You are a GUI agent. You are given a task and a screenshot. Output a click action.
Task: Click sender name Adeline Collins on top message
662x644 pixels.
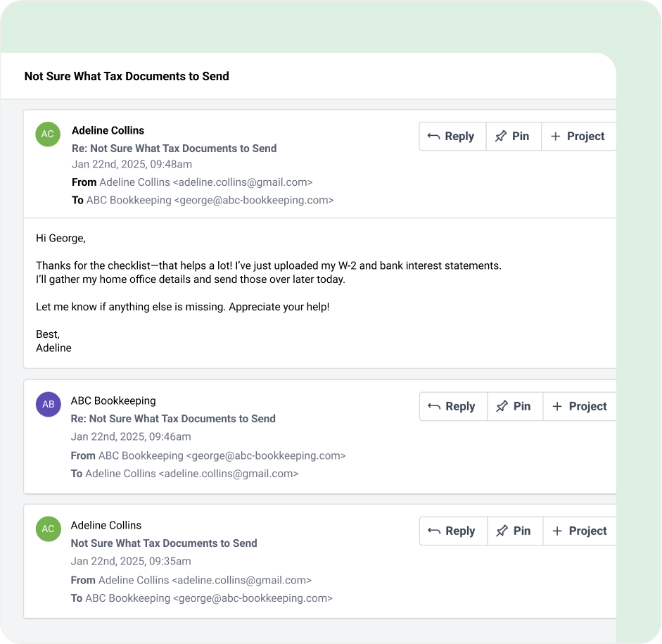108,130
